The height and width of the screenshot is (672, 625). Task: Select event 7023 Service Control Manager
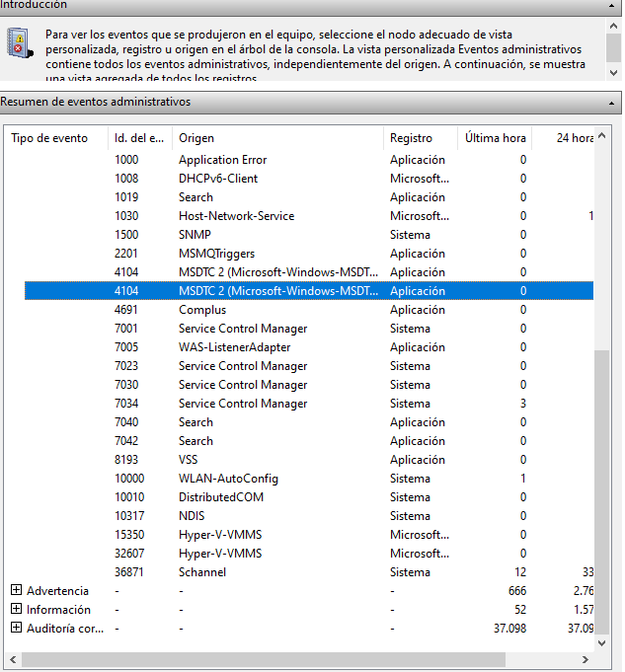point(309,366)
